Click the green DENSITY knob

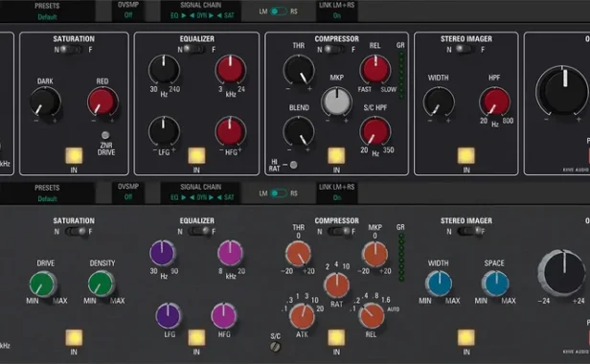[x=102, y=284]
